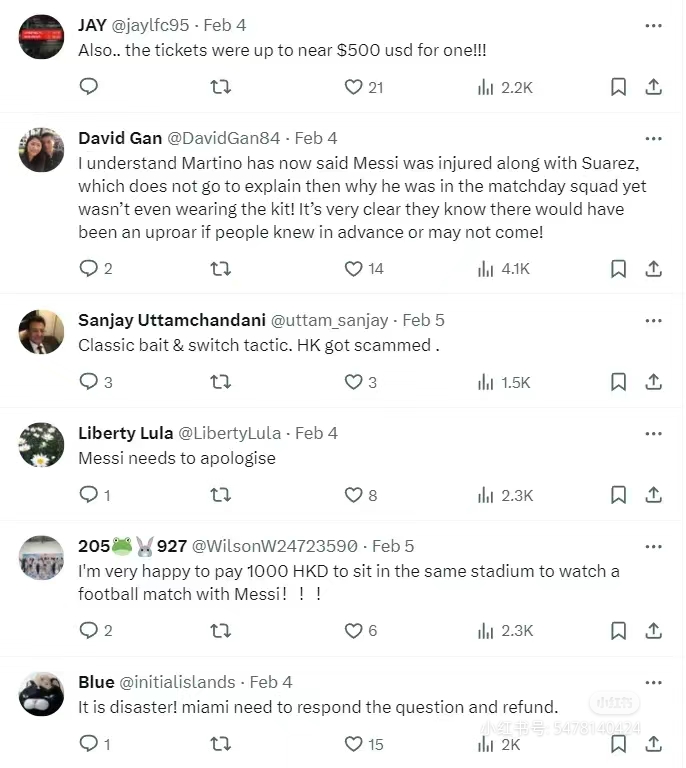View analytics on David Gan's tweet showing 4.1K
The width and height of the screenshot is (686, 768).
click(x=505, y=268)
